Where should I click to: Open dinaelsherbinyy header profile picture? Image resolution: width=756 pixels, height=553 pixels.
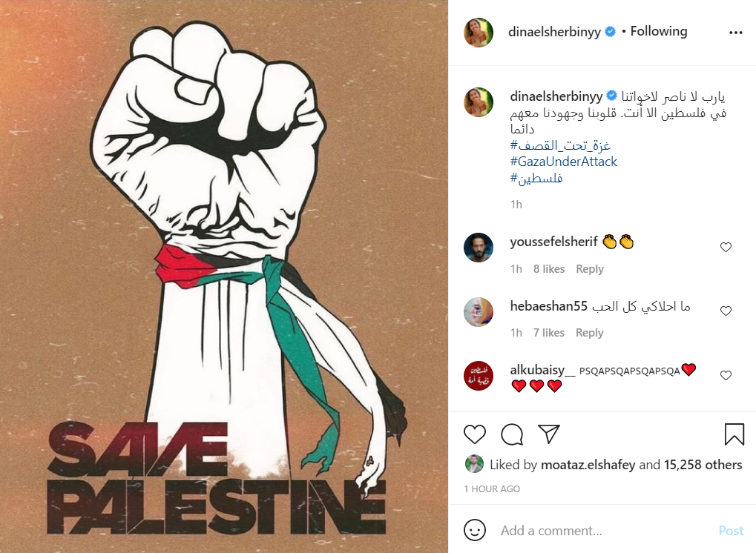[479, 33]
